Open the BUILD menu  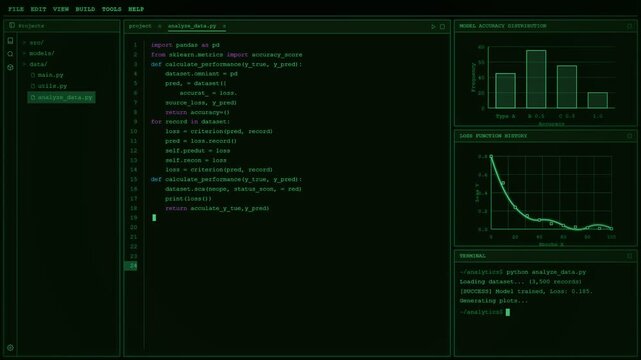[x=85, y=9]
